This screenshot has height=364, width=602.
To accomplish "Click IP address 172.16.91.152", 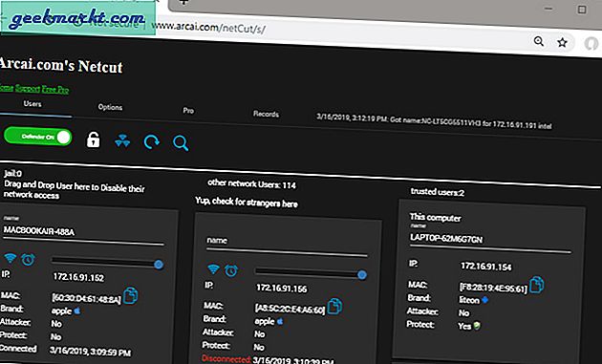I will (x=78, y=277).
